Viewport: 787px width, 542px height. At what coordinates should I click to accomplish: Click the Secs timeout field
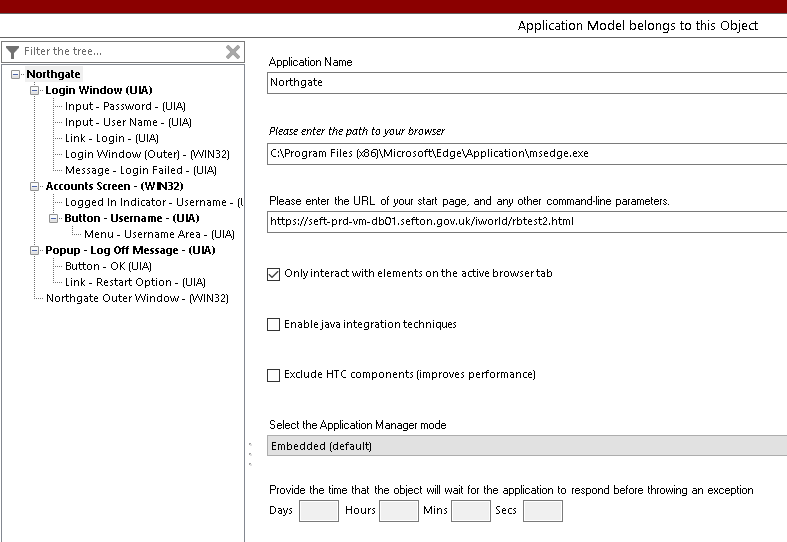click(542, 511)
